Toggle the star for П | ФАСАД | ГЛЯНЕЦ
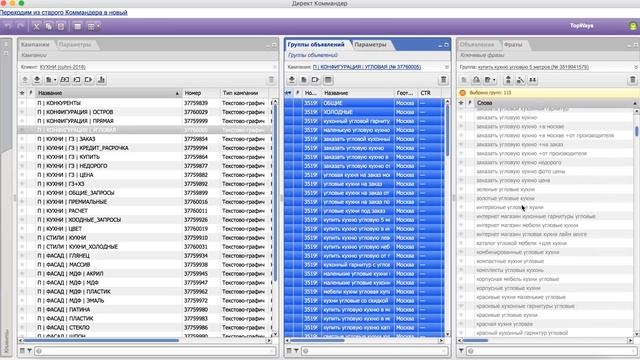The width and height of the screenshot is (640, 360). point(22,256)
